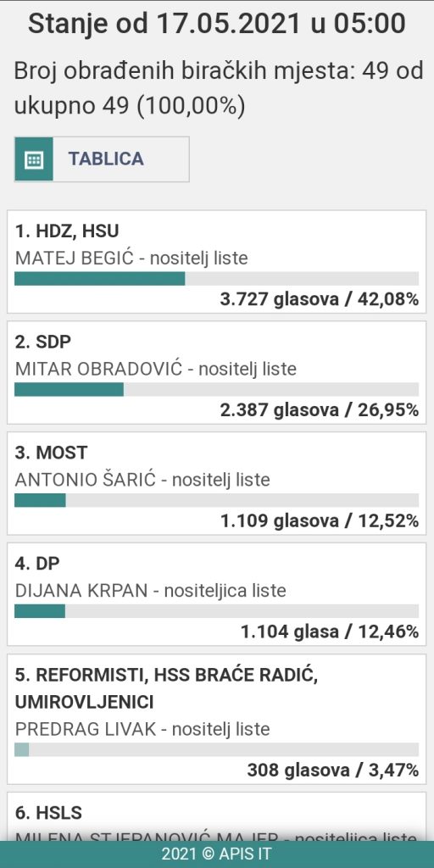
Task: Click the 2021 APIS IT footer
Action: (x=217, y=854)
